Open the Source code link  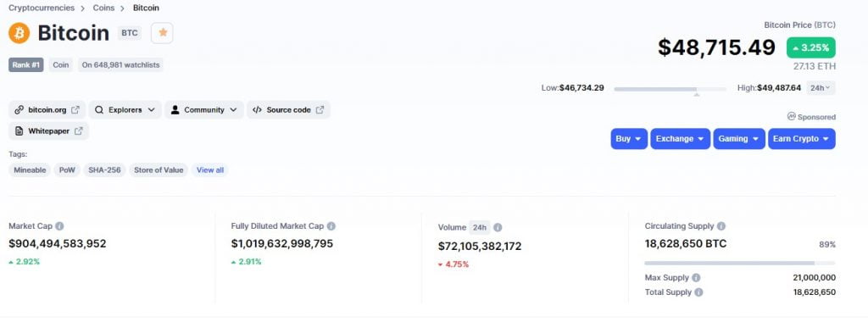[288, 109]
